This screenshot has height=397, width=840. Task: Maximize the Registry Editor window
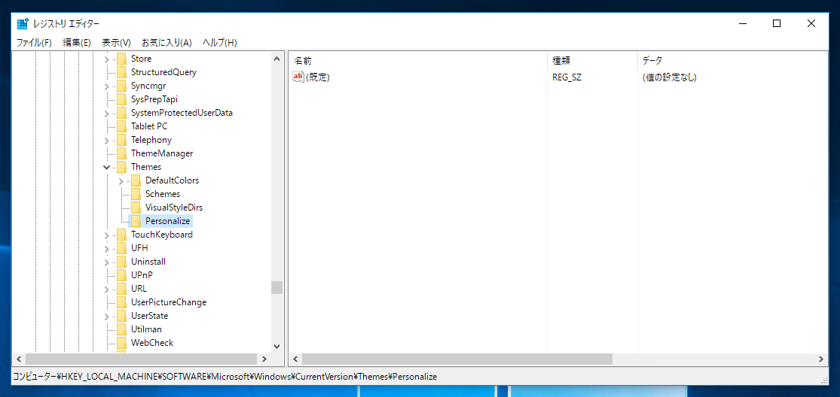tap(776, 24)
